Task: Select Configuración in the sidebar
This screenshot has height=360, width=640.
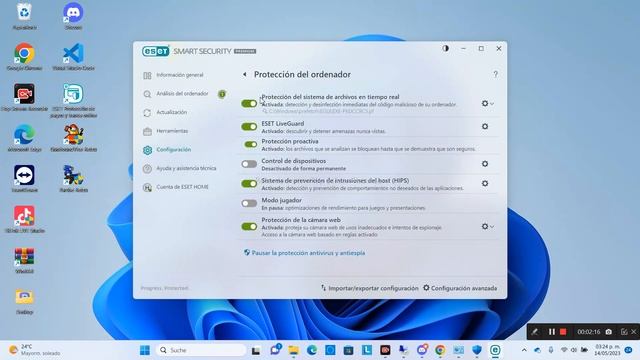Action: pos(173,150)
